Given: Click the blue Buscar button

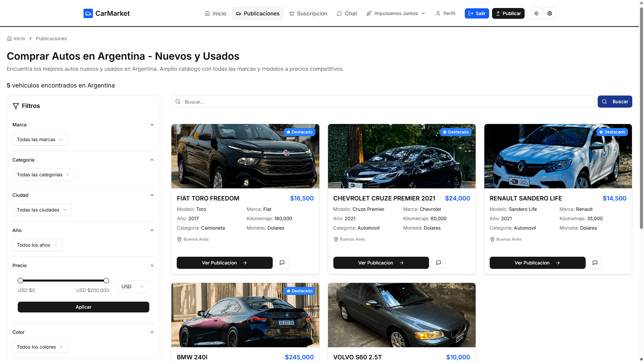Looking at the screenshot, I should point(615,102).
